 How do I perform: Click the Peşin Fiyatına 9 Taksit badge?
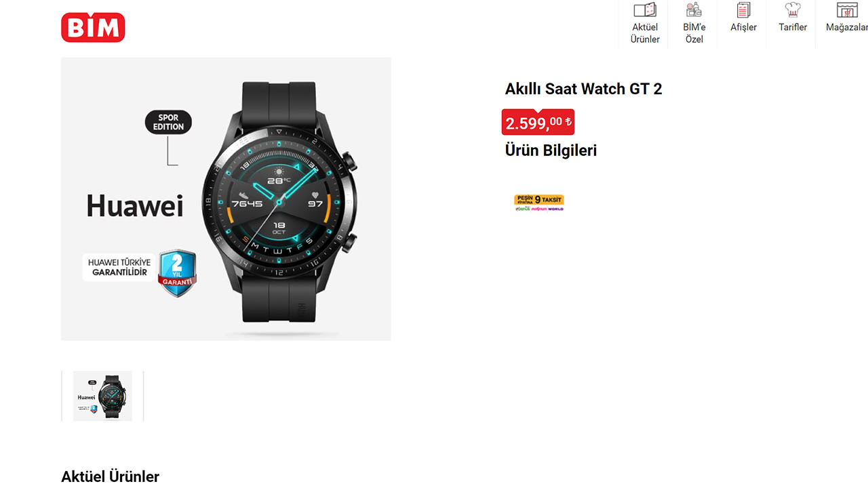[x=539, y=203]
